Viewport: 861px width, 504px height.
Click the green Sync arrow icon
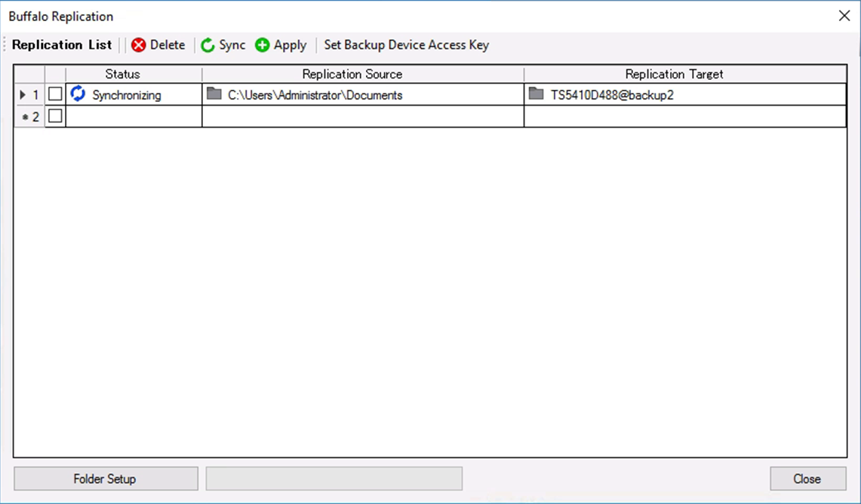pos(208,45)
